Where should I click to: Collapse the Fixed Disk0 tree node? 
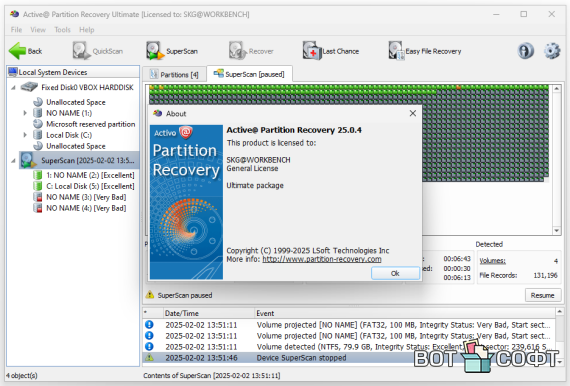(13, 88)
